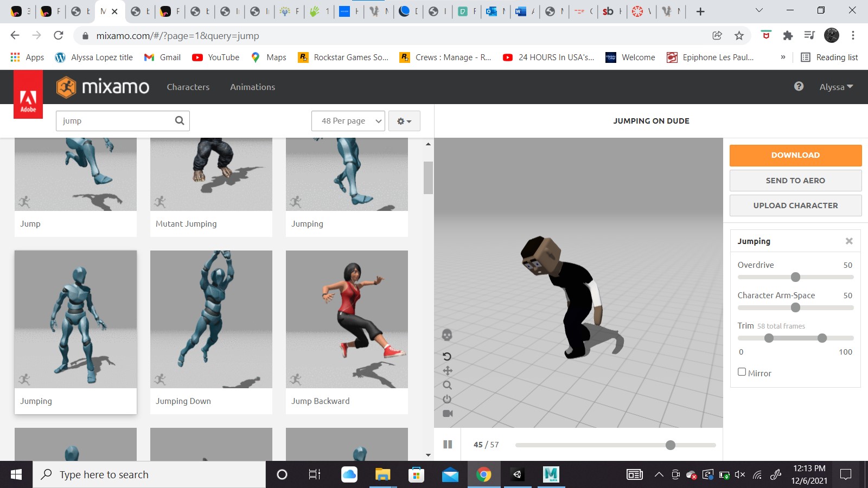The width and height of the screenshot is (868, 488).
Task: Expand hidden bookmarks double chevron
Action: click(783, 57)
